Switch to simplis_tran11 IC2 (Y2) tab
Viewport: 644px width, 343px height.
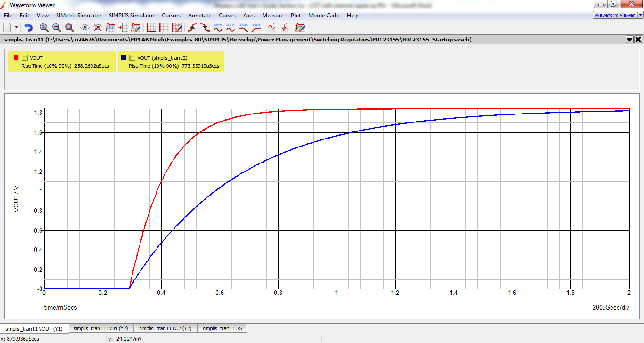coord(165,328)
